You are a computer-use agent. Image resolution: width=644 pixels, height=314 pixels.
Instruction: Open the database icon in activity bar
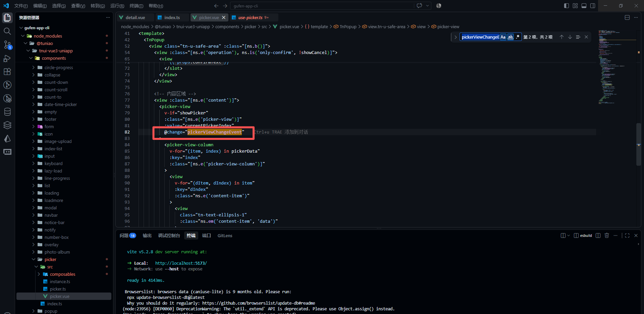pyautogui.click(x=7, y=112)
